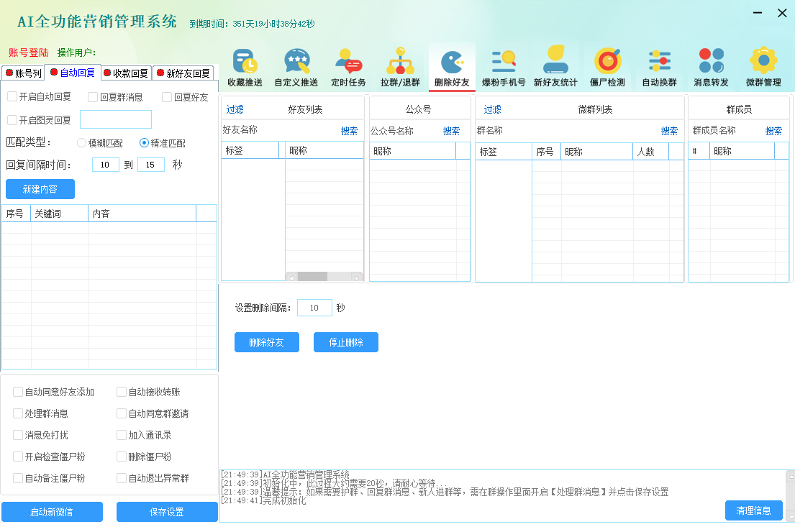The width and height of the screenshot is (795, 532).
Task: Focus reply interval maximum field showing 15
Action: [151, 165]
